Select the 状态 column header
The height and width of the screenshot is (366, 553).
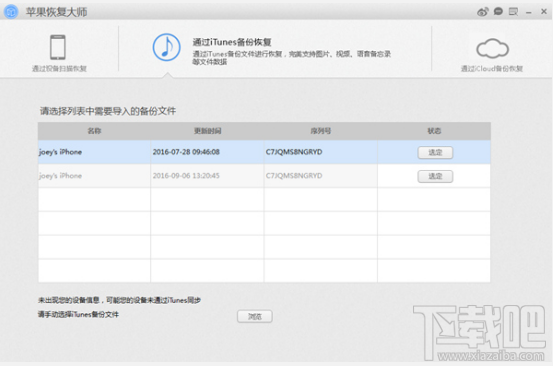434,131
